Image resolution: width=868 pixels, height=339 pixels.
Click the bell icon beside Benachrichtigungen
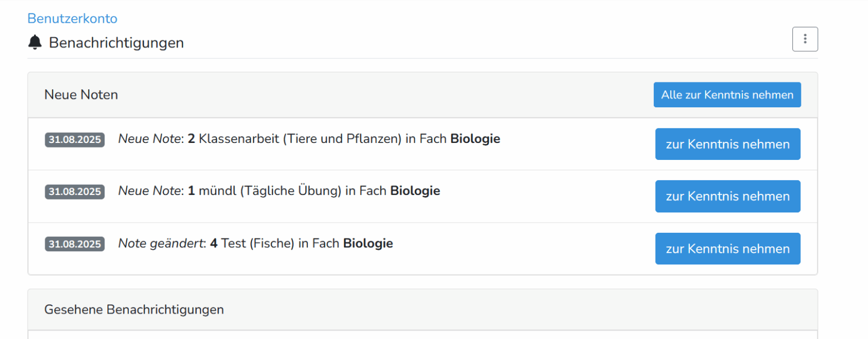coord(35,42)
